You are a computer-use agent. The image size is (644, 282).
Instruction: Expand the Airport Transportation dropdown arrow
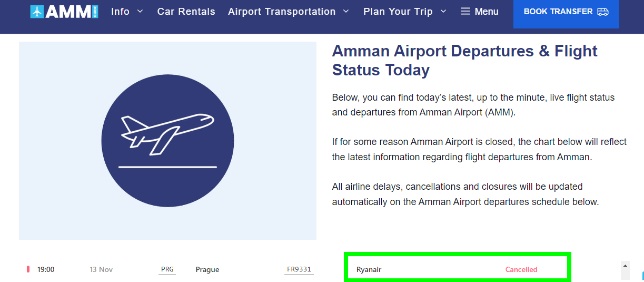(x=346, y=11)
